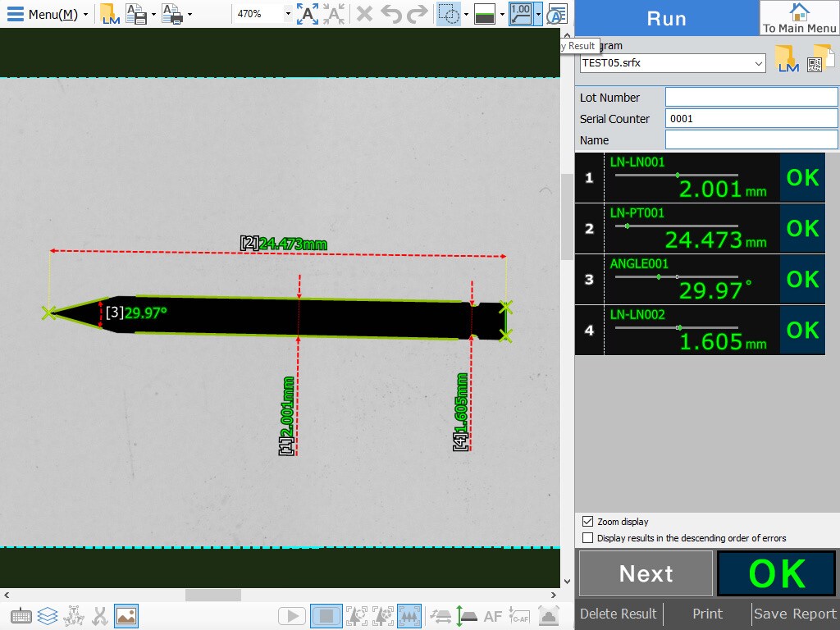Click the keyboard icon at bottom left
Viewport: 840px width, 630px height.
[x=21, y=615]
